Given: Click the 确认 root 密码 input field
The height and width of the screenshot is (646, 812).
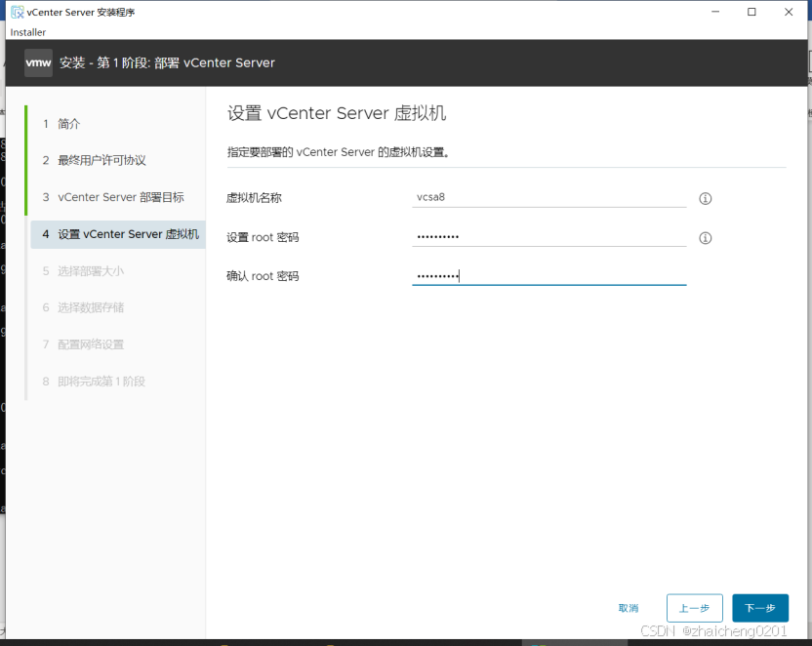Looking at the screenshot, I should tap(548, 275).
